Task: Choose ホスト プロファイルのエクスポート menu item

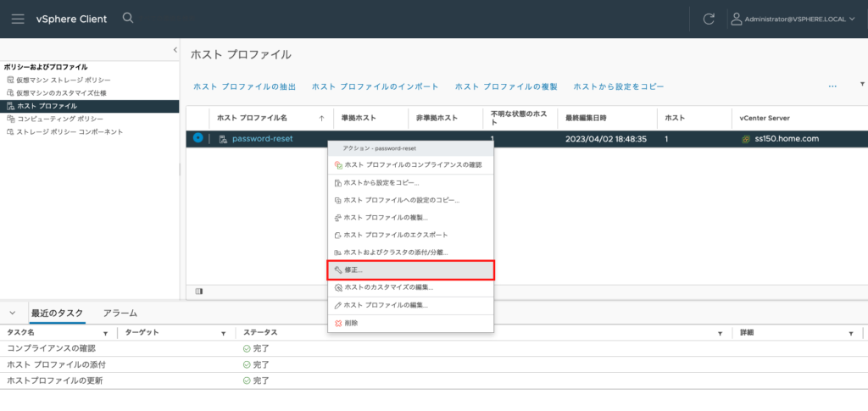Action: point(411,235)
